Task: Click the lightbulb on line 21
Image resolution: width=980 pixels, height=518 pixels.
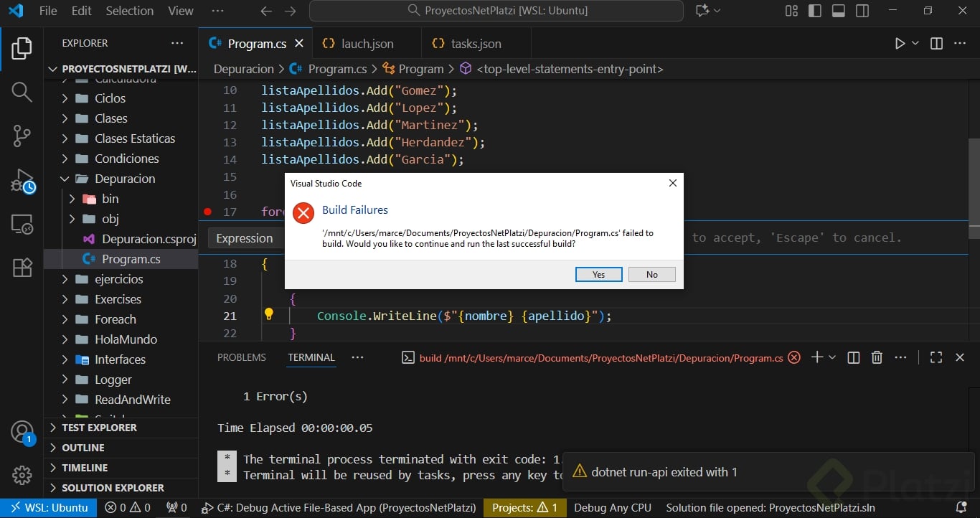Action: 269,314
